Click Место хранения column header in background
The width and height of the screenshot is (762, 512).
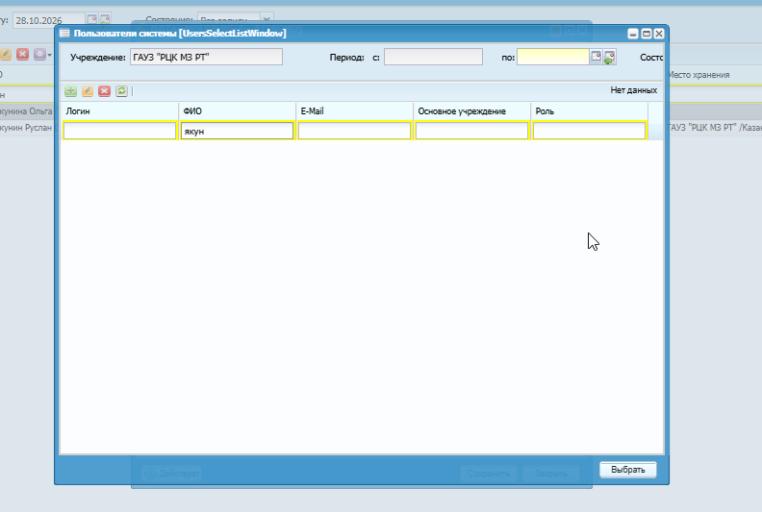pyautogui.click(x=699, y=75)
